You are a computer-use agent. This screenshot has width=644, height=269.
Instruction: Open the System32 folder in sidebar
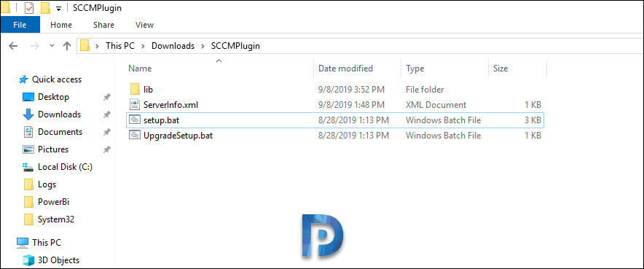[x=56, y=219]
